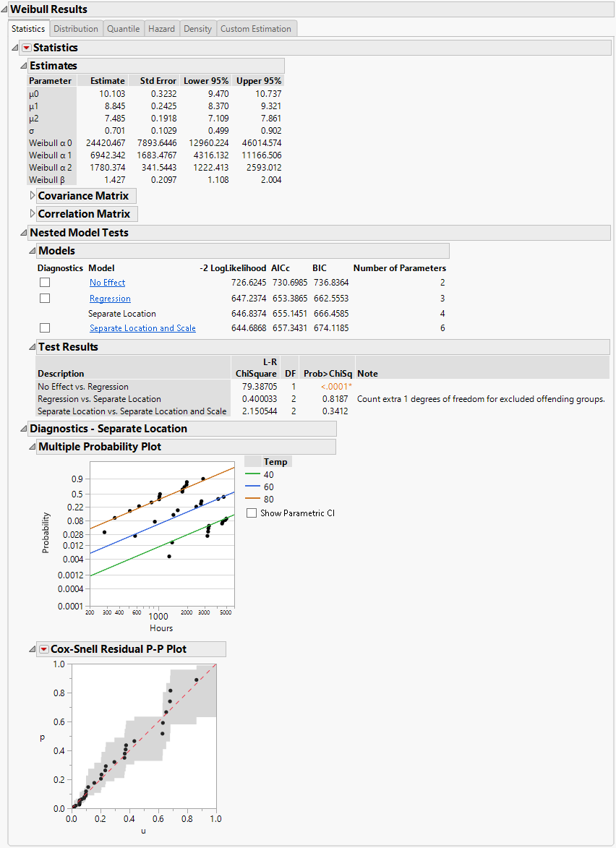Collapse the Multiple Probability Plot section
The image size is (616, 848).
33,447
